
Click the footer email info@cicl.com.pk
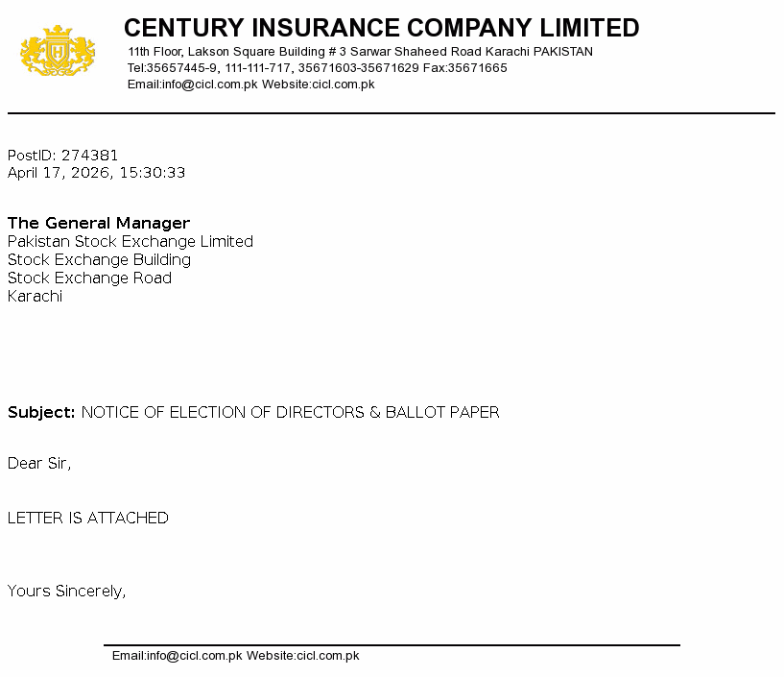pyautogui.click(x=178, y=656)
